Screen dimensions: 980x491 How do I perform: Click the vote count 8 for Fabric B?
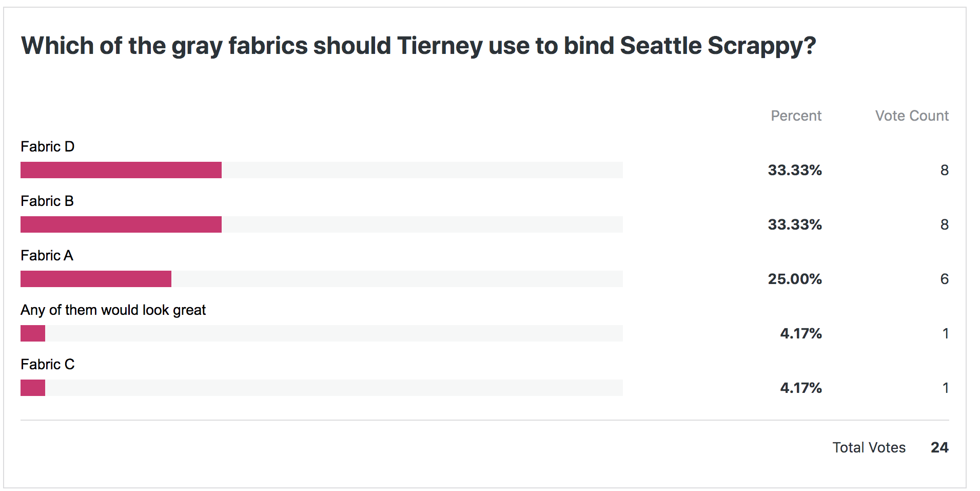point(944,224)
